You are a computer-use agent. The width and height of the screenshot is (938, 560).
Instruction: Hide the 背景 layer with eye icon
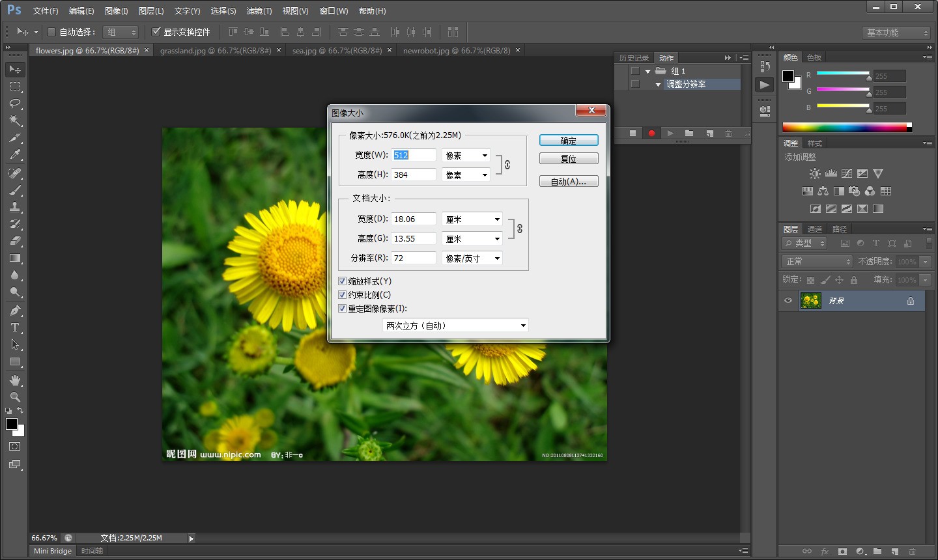point(788,301)
